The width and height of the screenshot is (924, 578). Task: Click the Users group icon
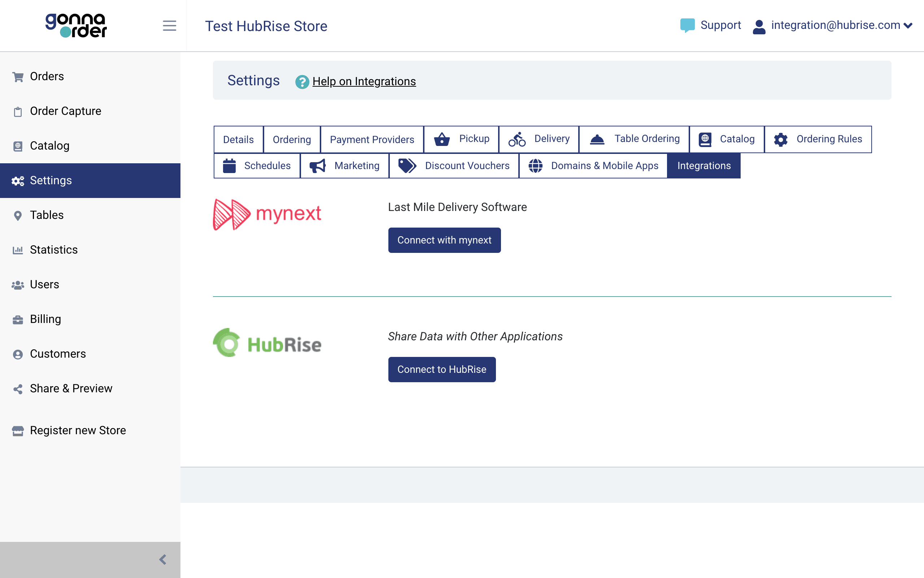[x=18, y=285]
